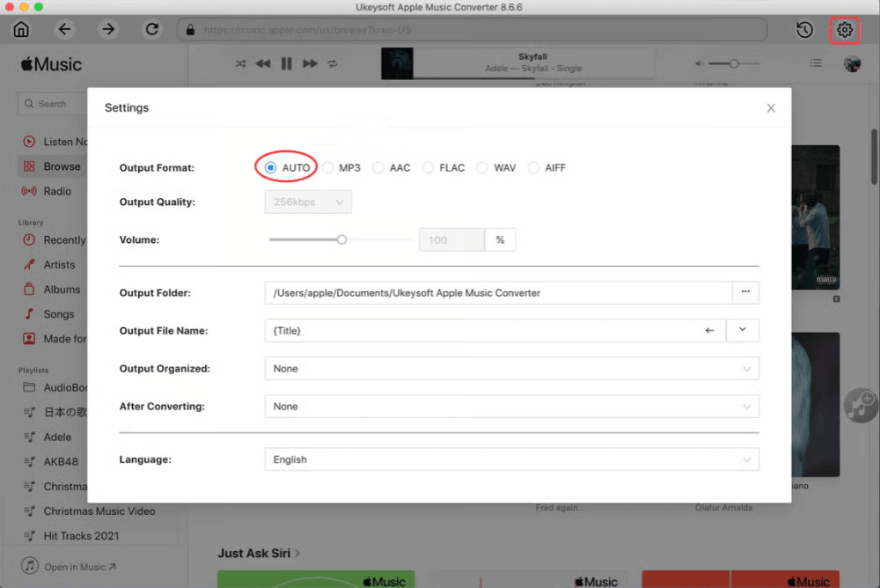Open Songs in the library sidebar
Viewport: 880px width, 588px height.
(x=58, y=314)
